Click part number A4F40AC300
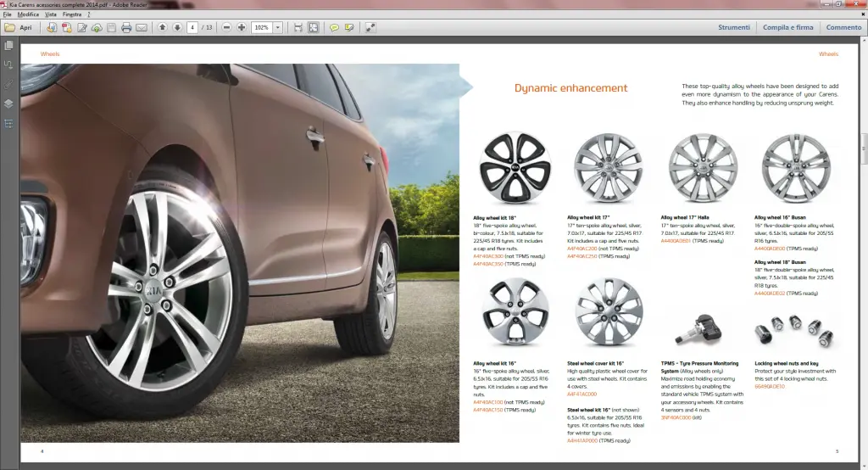 tap(488, 256)
